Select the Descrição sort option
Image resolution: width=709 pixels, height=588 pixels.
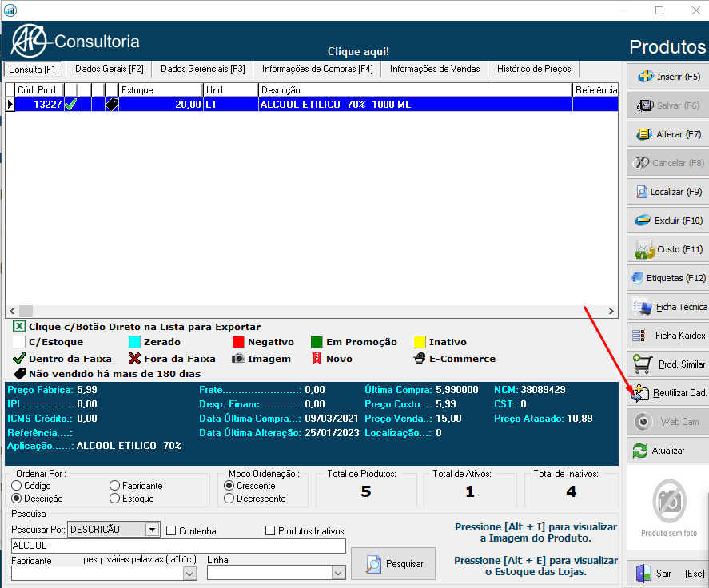coord(17,498)
